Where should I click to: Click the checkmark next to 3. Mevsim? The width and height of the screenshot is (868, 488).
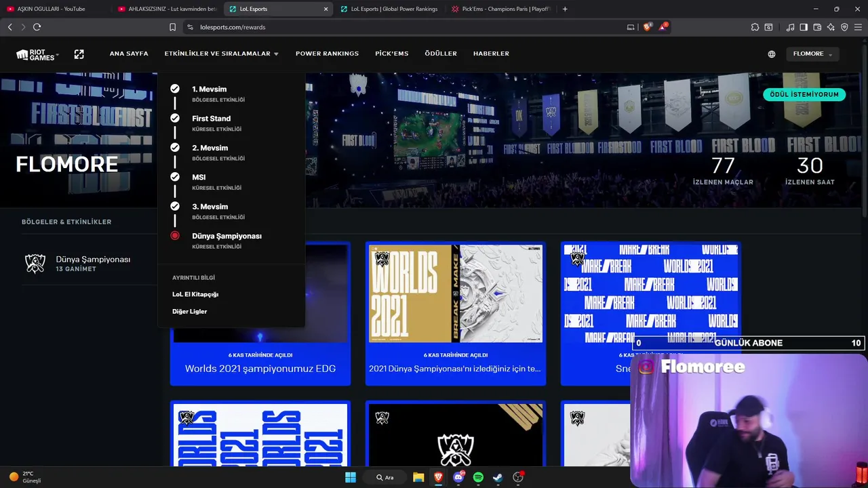[175, 206]
